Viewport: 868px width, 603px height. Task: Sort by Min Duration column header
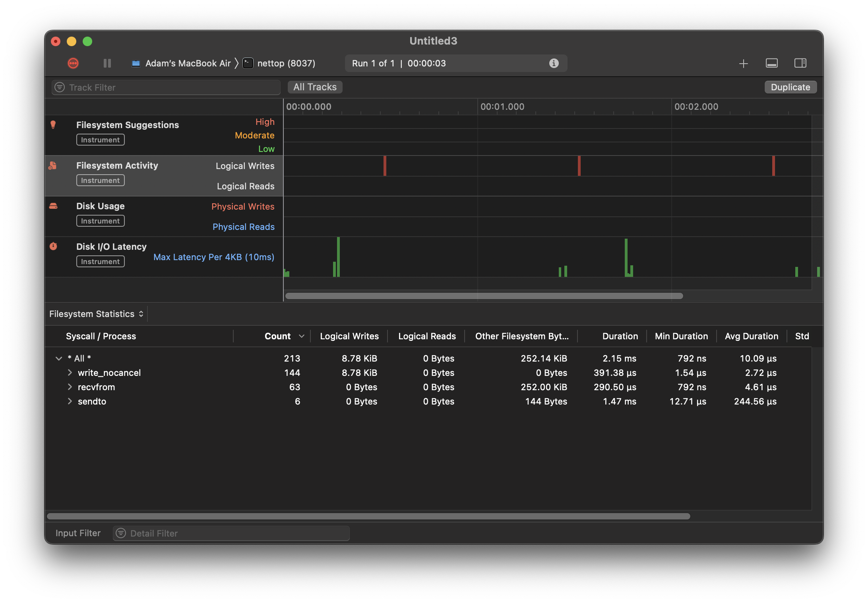pos(681,336)
